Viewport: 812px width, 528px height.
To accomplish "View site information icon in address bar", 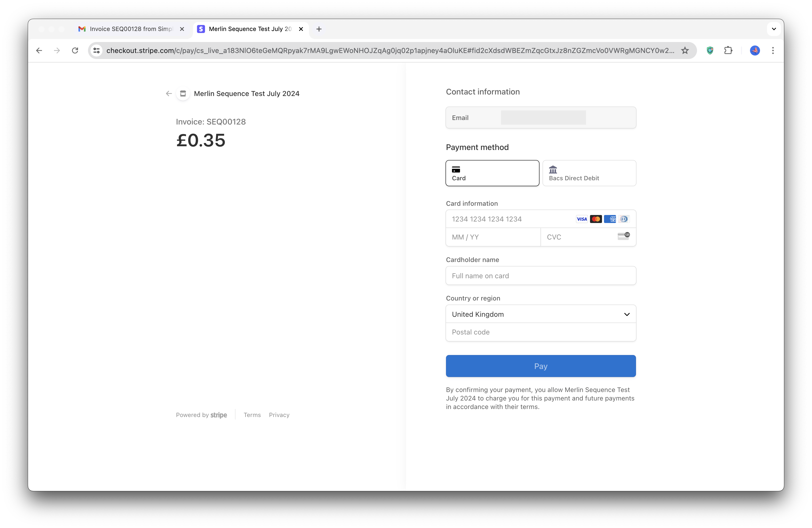I will 96,50.
